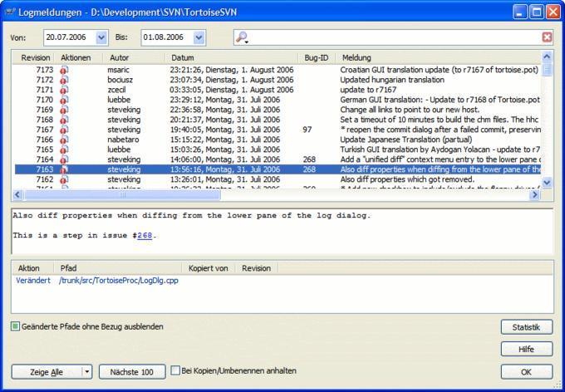Enable 'Bei Kopien/Umbenennen anhalten' checkbox
This screenshot has height=392, width=565.
point(175,370)
